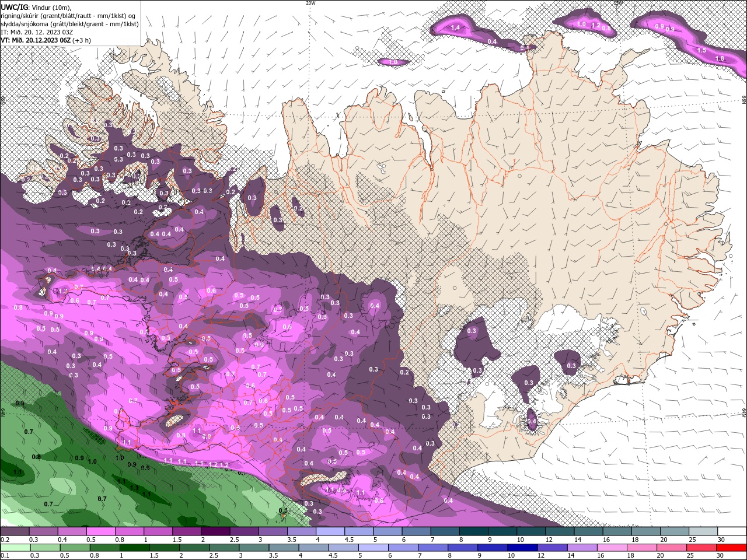Click the '1.5' snowfall value at top right
Viewport: 747px width, 560px height.
(702, 50)
